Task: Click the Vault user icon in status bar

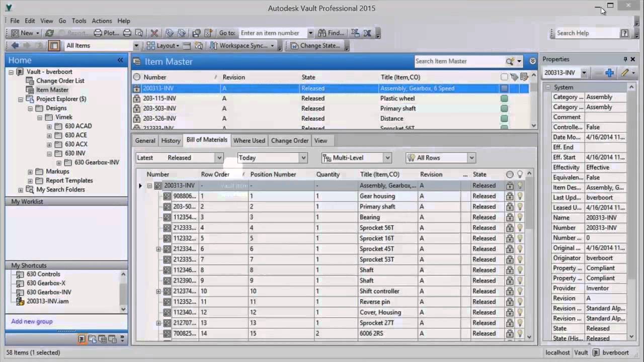Action: coord(596,353)
